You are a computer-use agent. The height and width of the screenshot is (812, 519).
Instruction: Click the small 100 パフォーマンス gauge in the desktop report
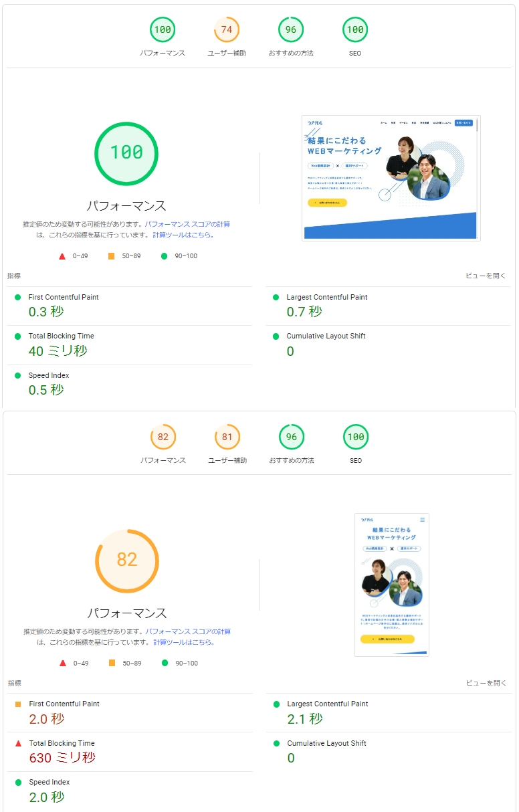tap(163, 29)
